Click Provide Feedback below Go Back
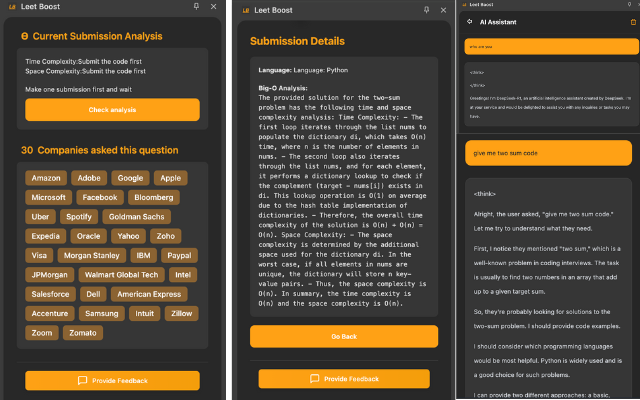This screenshot has height=400, width=640. click(344, 379)
